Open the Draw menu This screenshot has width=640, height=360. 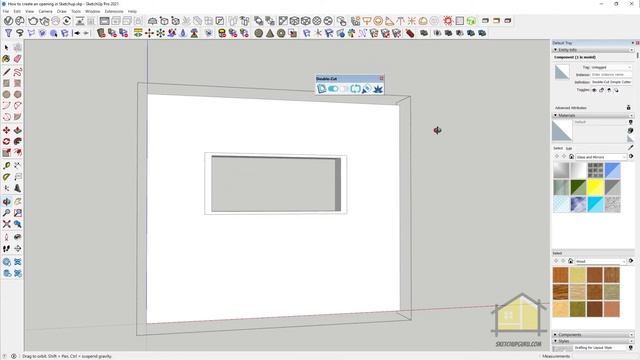[62, 11]
